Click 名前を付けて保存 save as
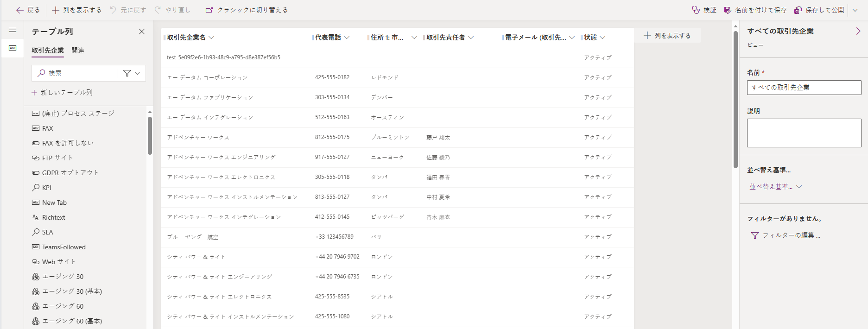The height and width of the screenshot is (329, 868). pos(755,10)
